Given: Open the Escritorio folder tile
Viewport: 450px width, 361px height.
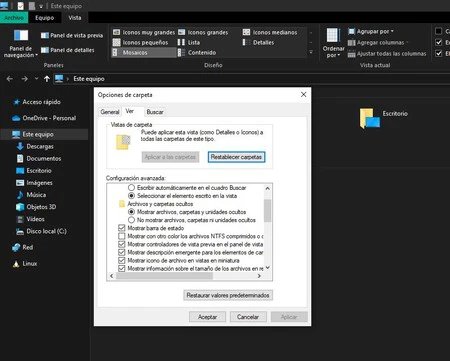Looking at the screenshot, I should (x=383, y=118).
